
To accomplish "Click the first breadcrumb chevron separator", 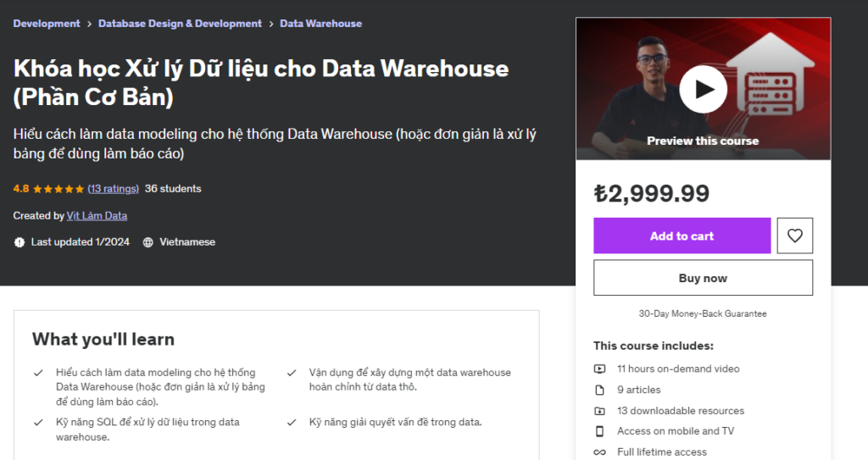I will (89, 24).
